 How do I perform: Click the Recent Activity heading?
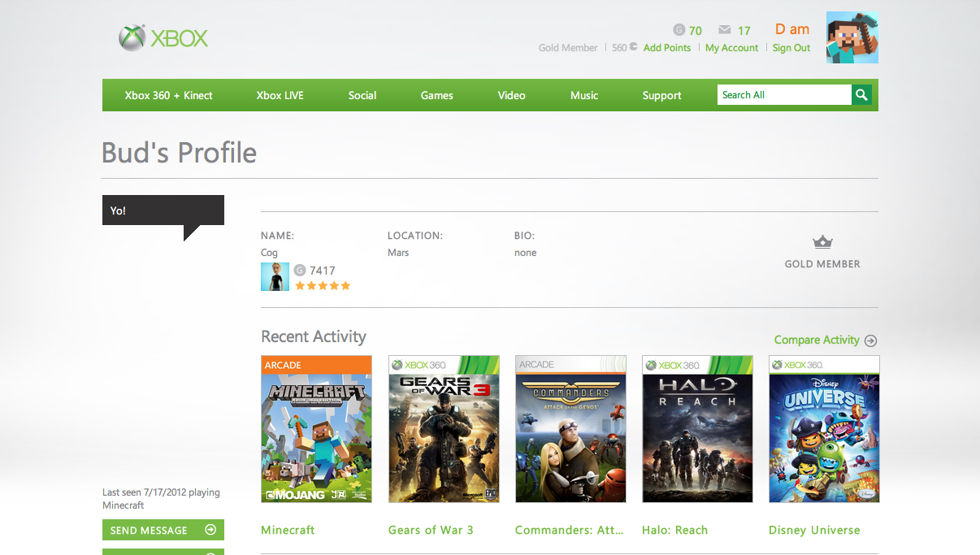[314, 336]
